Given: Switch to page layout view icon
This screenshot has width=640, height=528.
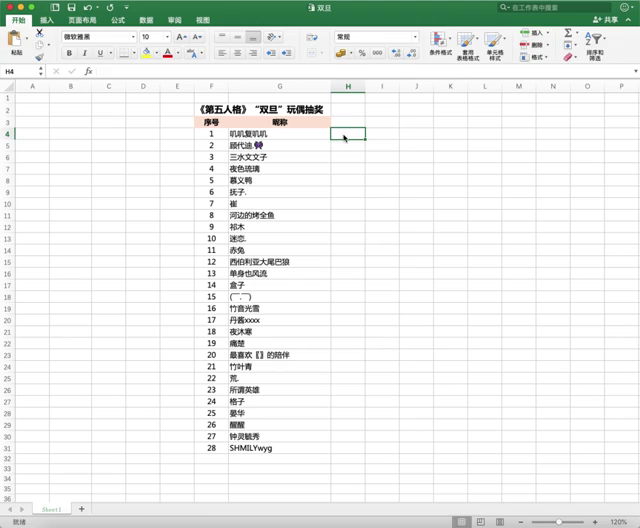Looking at the screenshot, I should click(x=482, y=522).
